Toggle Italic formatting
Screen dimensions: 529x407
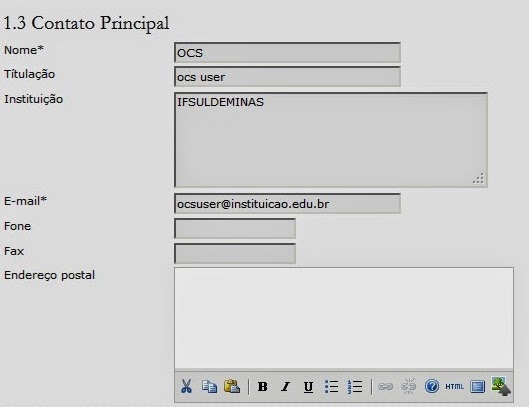point(285,386)
